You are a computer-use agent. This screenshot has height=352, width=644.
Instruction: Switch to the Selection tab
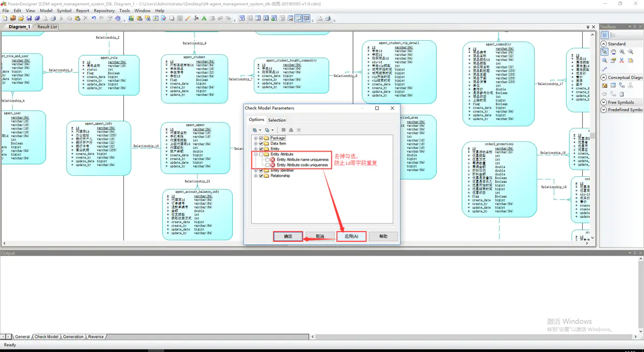tap(278, 120)
